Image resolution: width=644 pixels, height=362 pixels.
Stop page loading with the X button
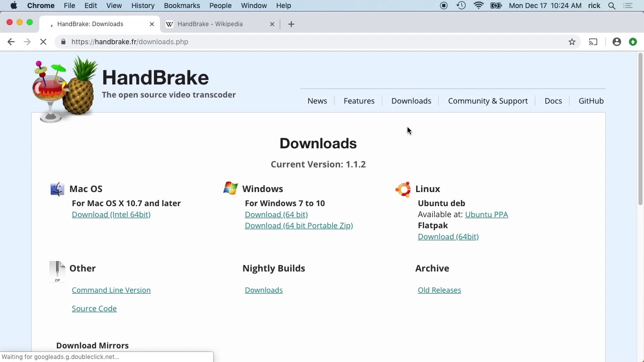click(x=43, y=42)
